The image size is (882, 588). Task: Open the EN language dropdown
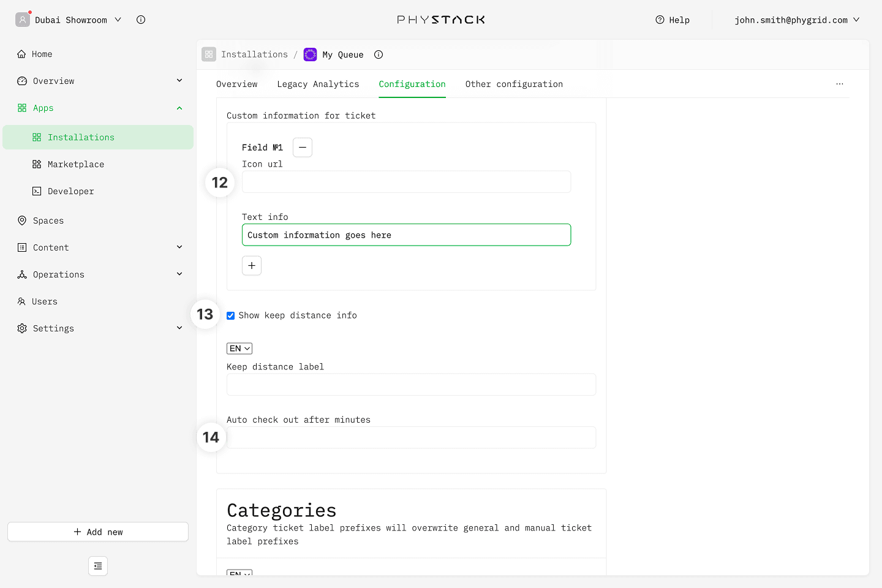pos(239,349)
